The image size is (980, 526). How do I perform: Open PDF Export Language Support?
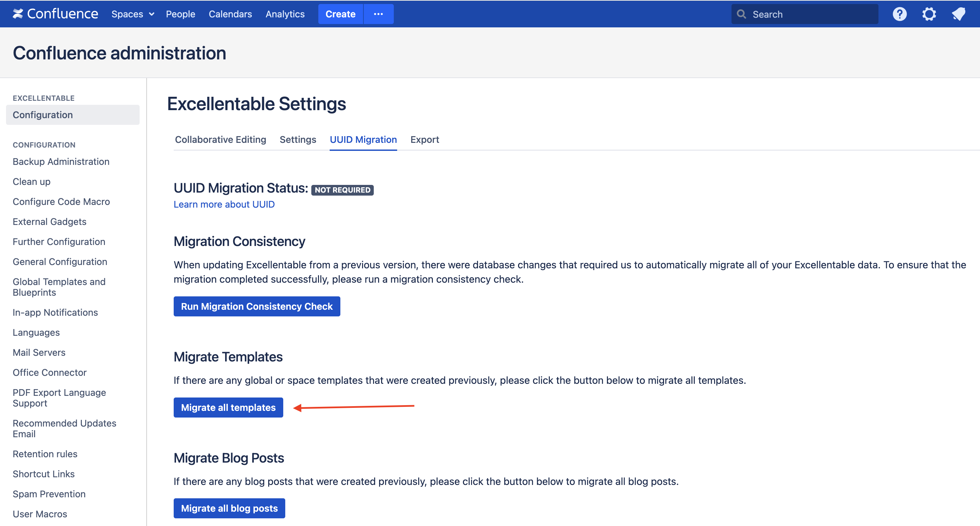[59, 398]
